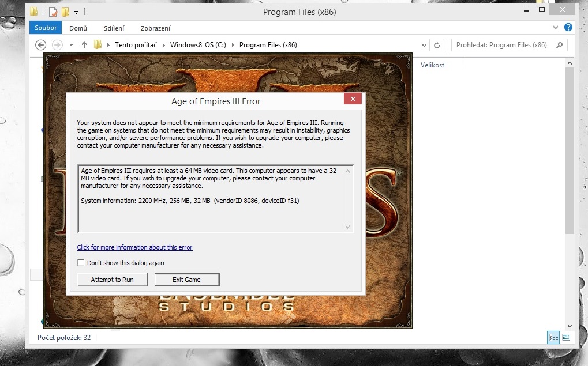Screen dimensions: 588x366
Task: Maximize the Explorer window
Action: coord(541,10)
